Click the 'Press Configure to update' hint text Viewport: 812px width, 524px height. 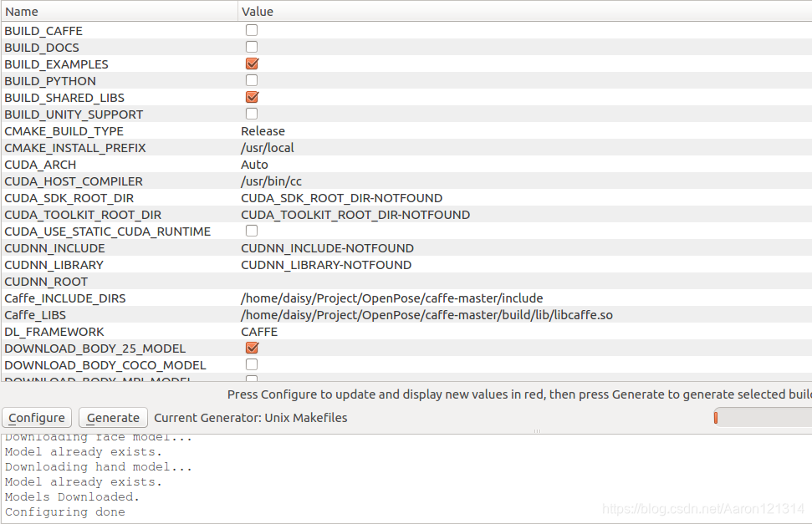[x=519, y=394]
